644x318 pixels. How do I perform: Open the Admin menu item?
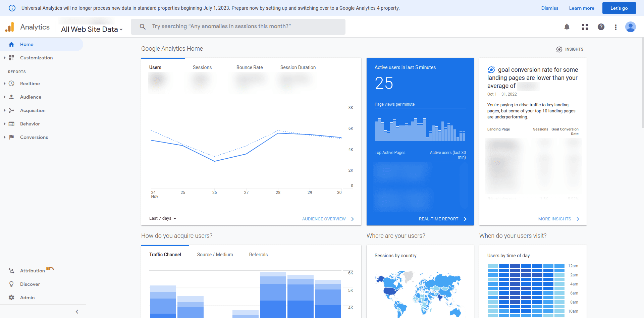tap(42, 298)
